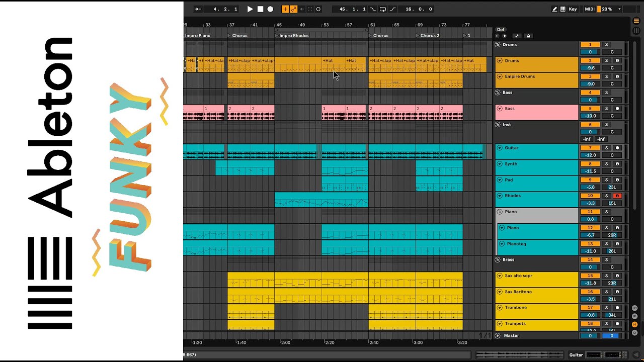Open MIDI Map Mode
This screenshot has width=644, height=362.
point(590,9)
